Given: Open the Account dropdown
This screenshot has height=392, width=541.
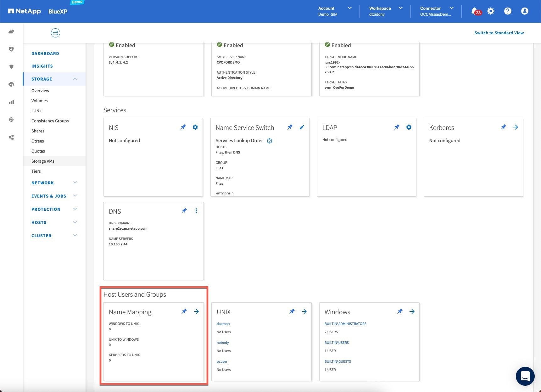Looking at the screenshot, I should coord(335,11).
